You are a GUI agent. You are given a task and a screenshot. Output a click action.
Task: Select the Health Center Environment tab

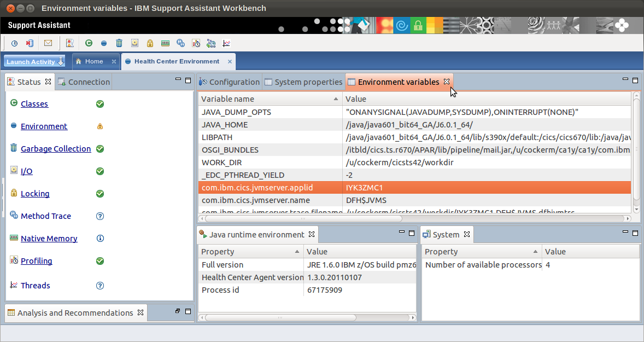[x=177, y=61]
